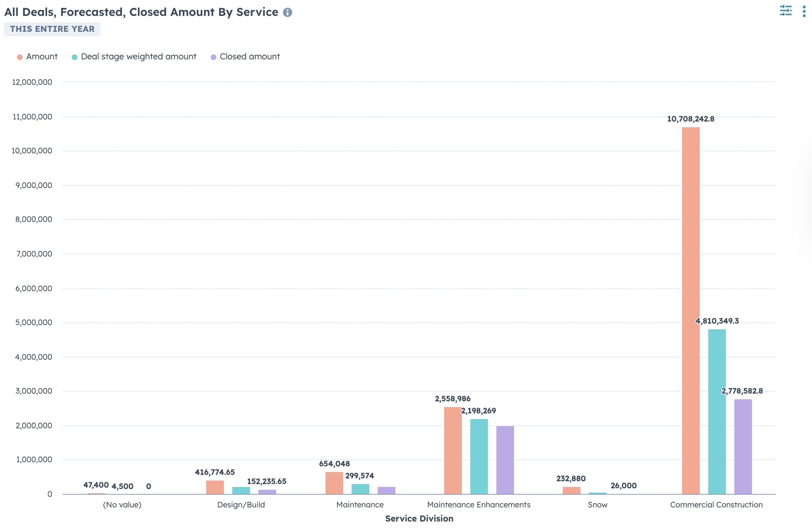
Task: Open the report info tooltip icon
Action: tap(287, 12)
